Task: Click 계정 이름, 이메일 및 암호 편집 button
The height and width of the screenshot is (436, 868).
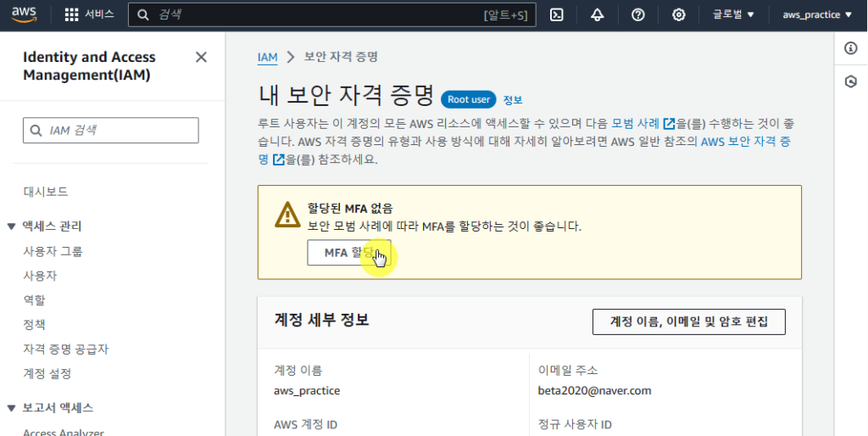Action: pos(688,321)
